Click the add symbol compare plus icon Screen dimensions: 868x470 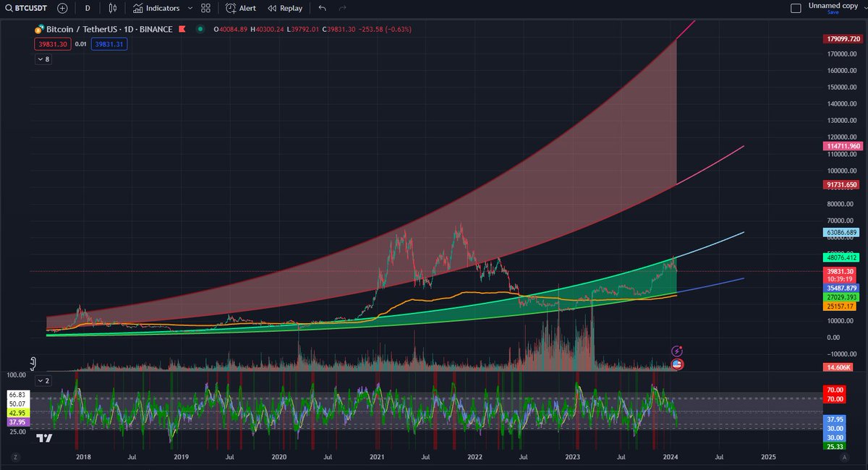point(62,8)
